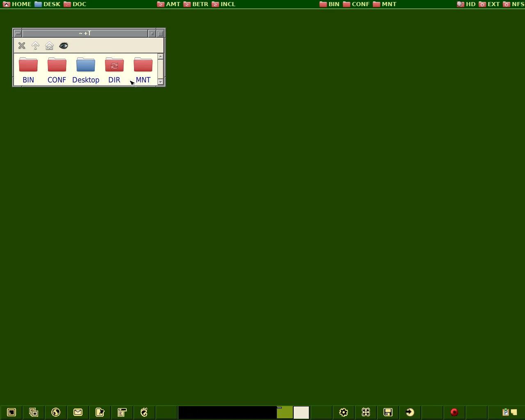Click the close X icon in file manager toolbar

click(x=22, y=46)
